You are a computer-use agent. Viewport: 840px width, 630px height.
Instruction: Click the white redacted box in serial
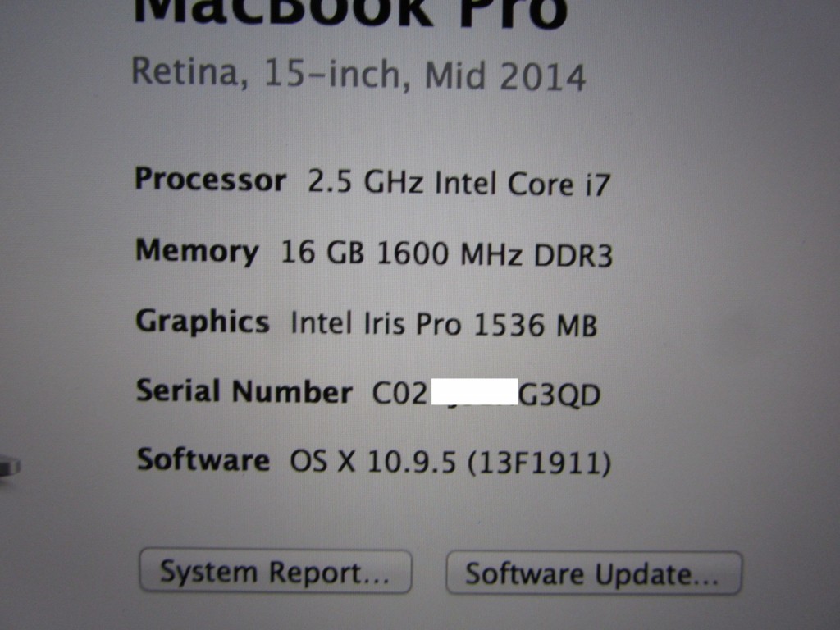point(474,392)
